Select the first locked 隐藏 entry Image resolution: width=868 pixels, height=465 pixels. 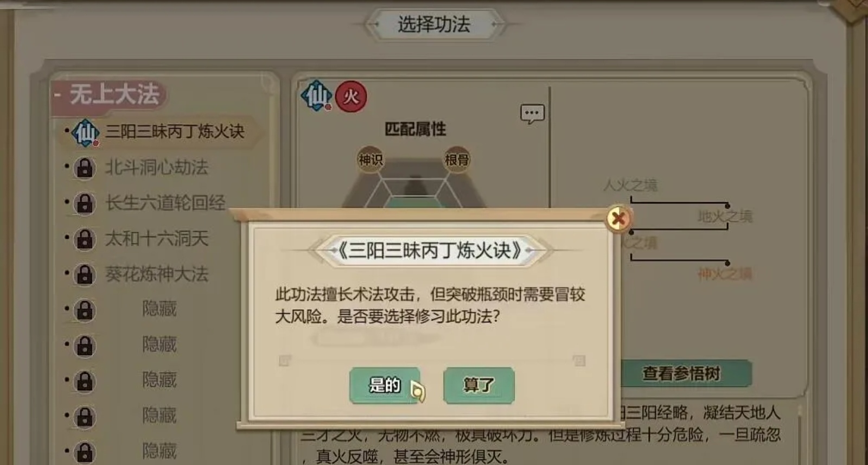[159, 309]
